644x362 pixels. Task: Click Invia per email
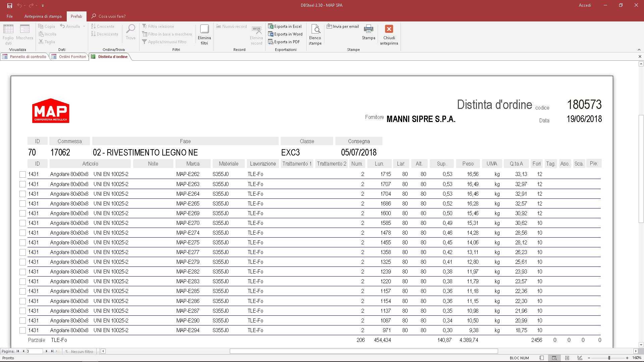click(x=343, y=26)
